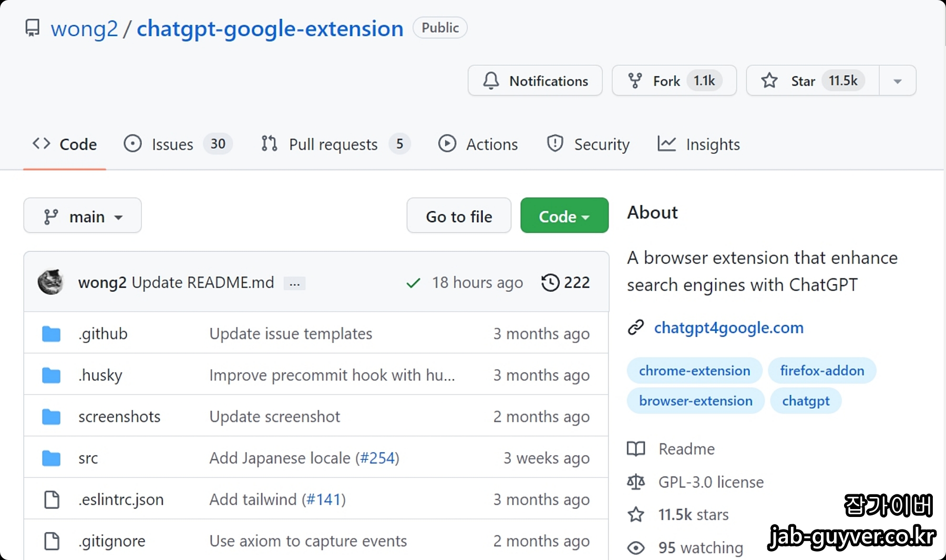Screen dimensions: 946x560
Task: Click the 11.5k star count badge
Action: (x=843, y=80)
